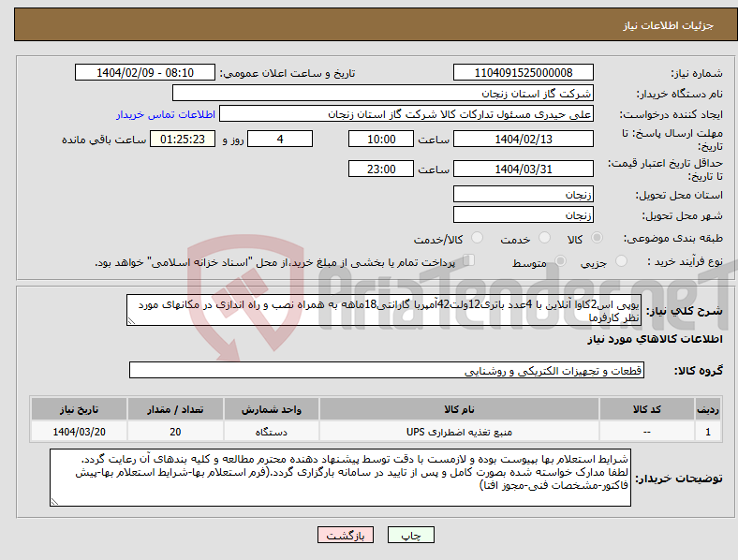Viewport: 738px width, 560px height.
Task: Open the اطلاعات تماس خریدار link
Action: tap(166, 114)
